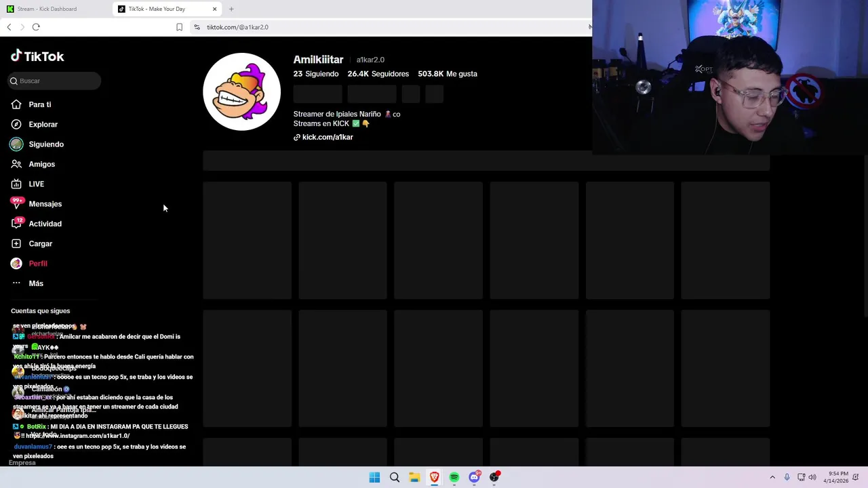Click the Mensajes icon with 99+ badge

coord(16,203)
